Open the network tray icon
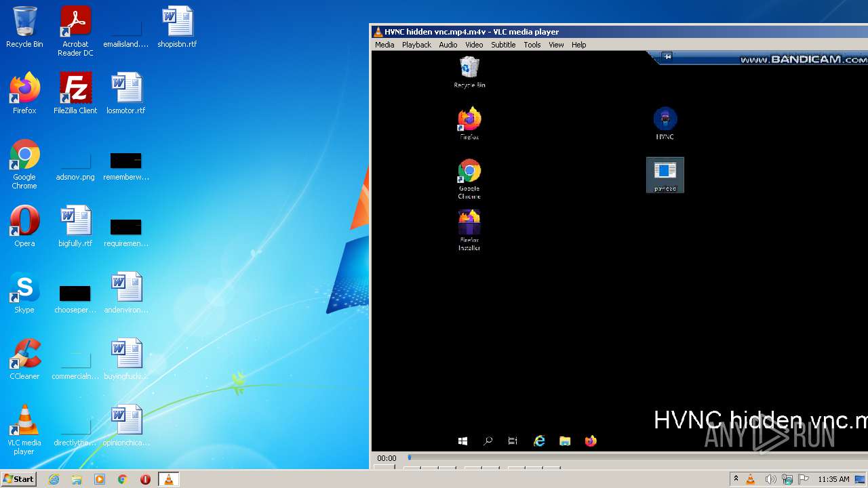The image size is (868, 488). pyautogui.click(x=787, y=479)
